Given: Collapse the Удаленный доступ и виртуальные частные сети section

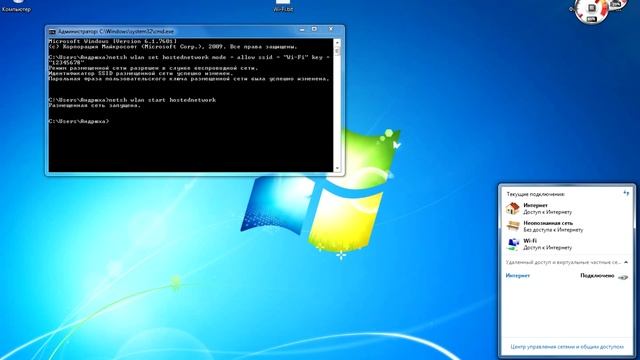Looking at the screenshot, I should coord(626,262).
